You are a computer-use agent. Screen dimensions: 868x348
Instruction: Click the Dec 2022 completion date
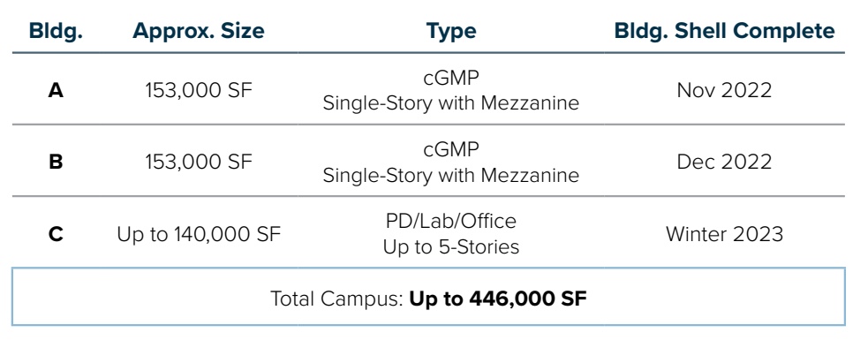tap(724, 162)
